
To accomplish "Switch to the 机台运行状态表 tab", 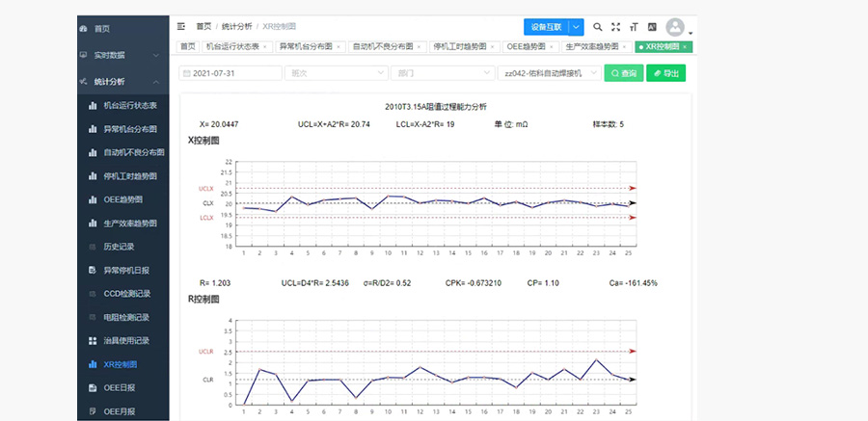I will [x=232, y=46].
